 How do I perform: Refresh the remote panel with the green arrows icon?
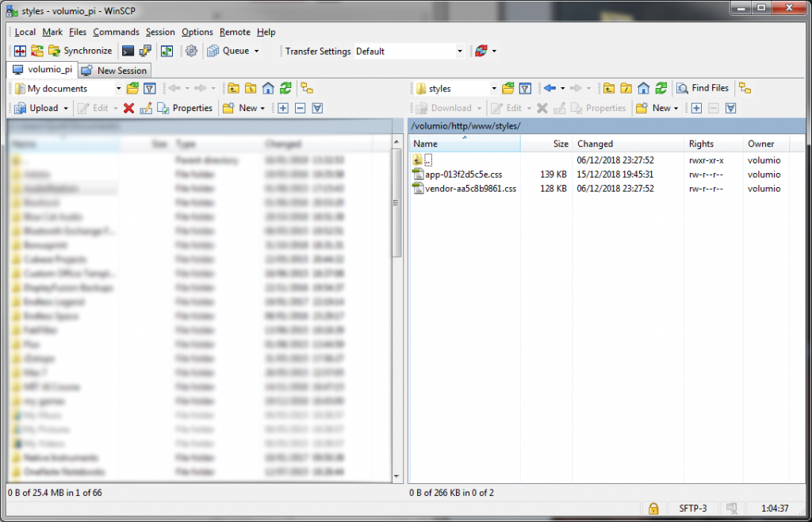click(661, 89)
